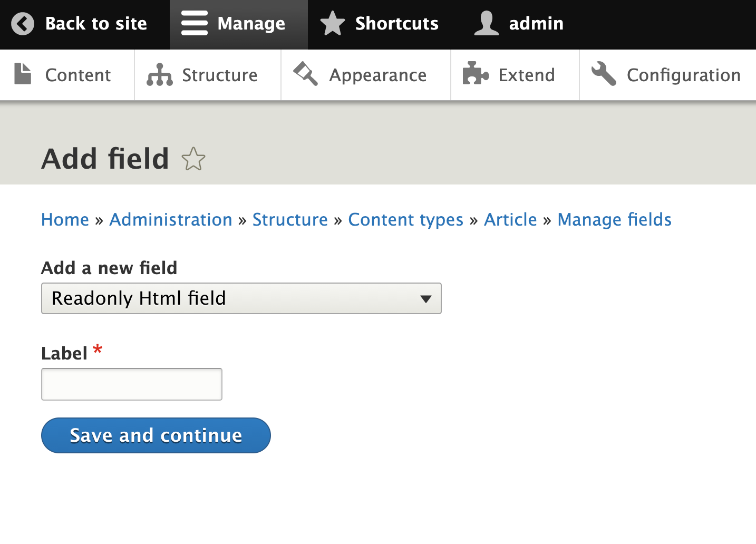Screen dimensions: 756x544
Task: Click the admin user icon
Action: (x=486, y=23)
